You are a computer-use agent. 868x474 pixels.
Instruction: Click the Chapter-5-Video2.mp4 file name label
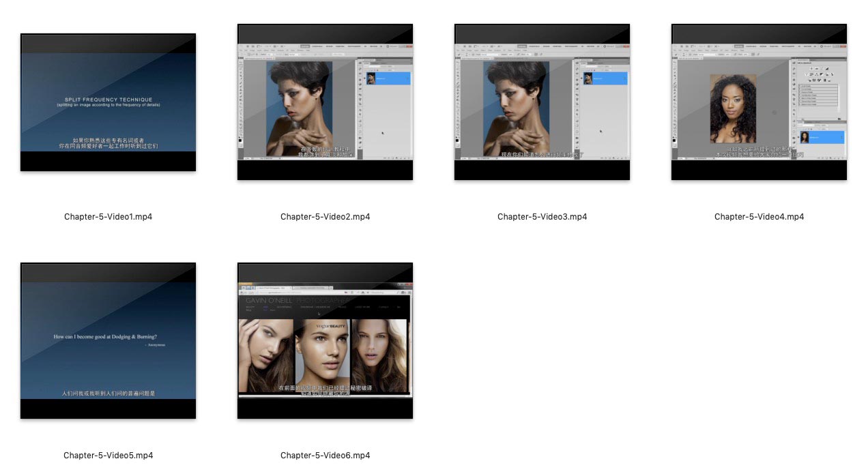[325, 217]
